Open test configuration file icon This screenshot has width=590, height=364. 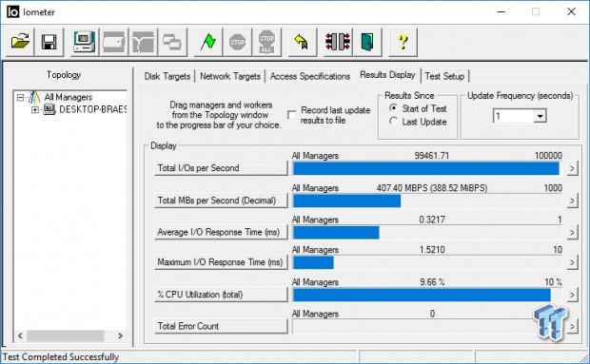pos(20,42)
